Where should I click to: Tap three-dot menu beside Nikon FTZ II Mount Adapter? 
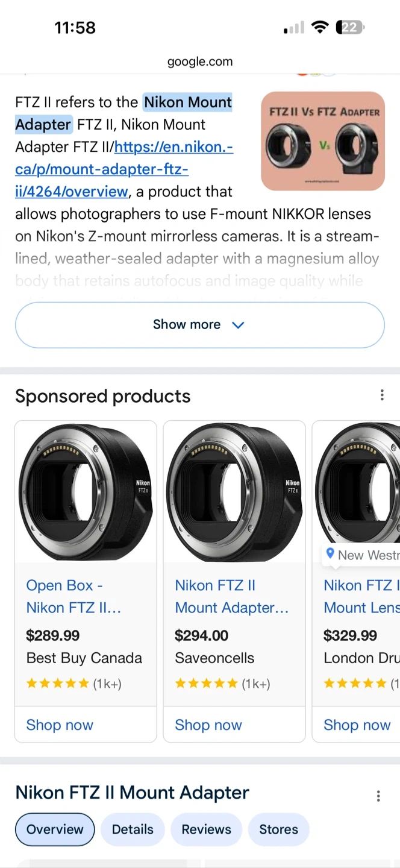coord(378,796)
